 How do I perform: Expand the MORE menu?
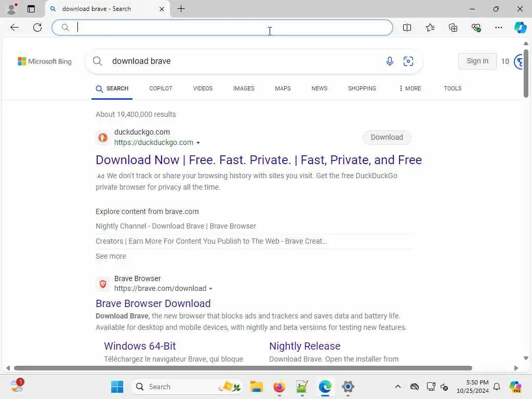410,88
